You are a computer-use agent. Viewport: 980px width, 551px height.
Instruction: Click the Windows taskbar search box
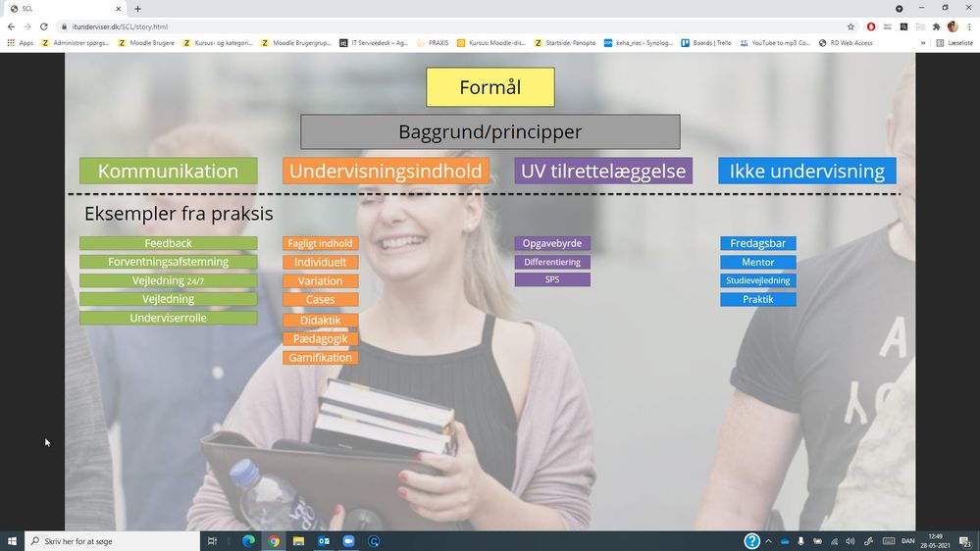click(x=112, y=541)
